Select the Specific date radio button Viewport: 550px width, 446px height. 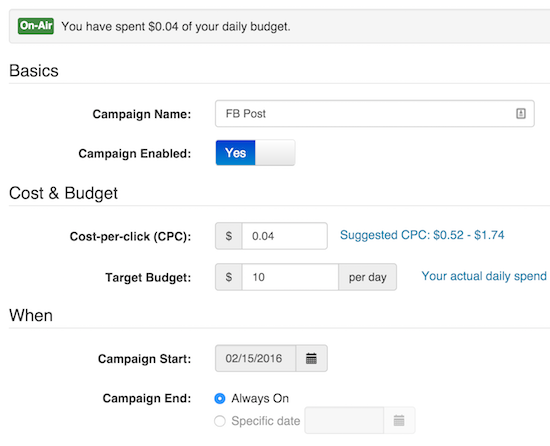pyautogui.click(x=220, y=421)
